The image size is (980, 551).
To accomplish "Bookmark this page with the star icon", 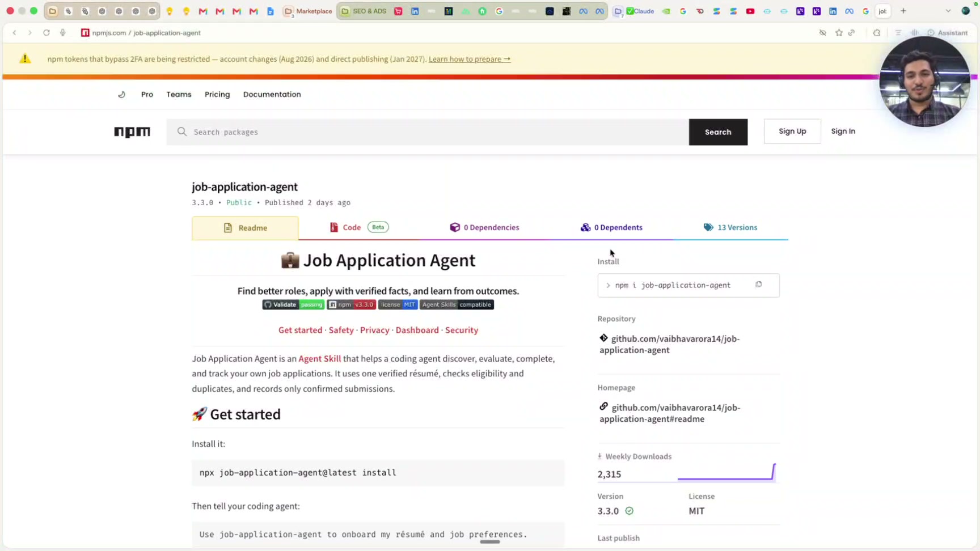I will [839, 33].
